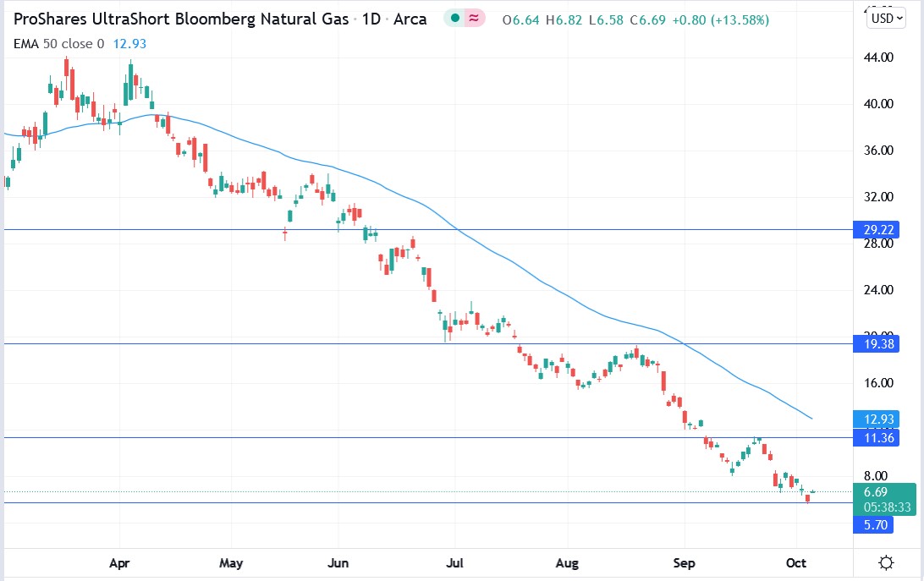Click the pink approximate-data indicator icon
This screenshot has width=924, height=581.
tap(474, 19)
